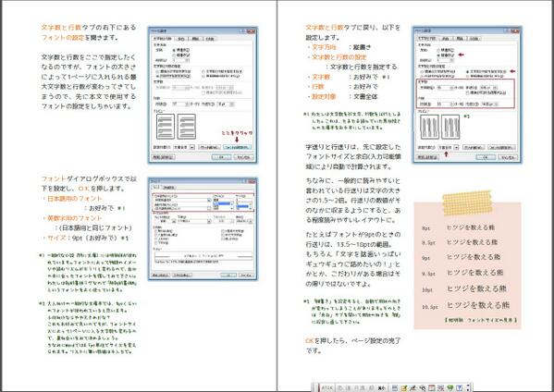
Task: Click 行数 spinner in left page's Page Setup dialog
Action: coord(180,104)
